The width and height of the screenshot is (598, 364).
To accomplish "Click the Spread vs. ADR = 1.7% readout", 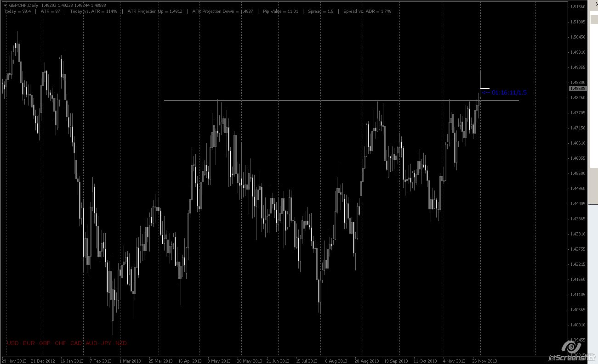I will [367, 11].
